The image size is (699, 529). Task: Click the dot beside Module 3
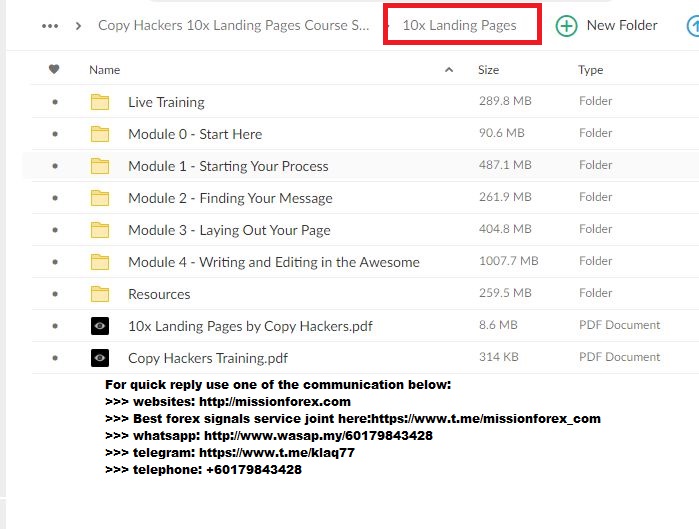[55, 230]
